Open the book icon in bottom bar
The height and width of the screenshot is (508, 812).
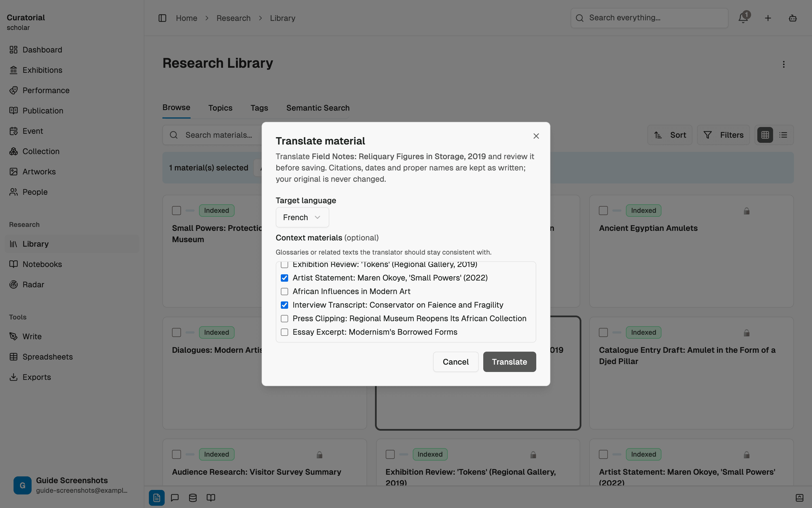(x=211, y=498)
